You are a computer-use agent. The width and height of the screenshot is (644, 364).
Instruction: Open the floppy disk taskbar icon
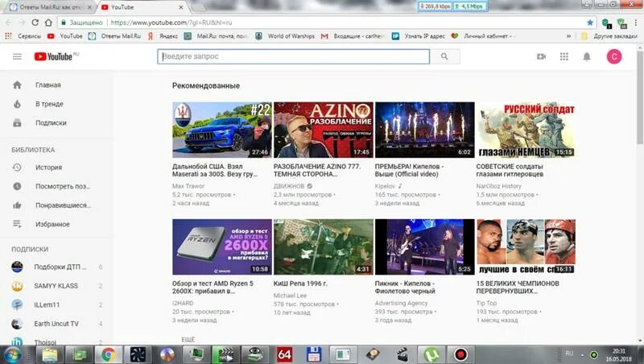314,354
